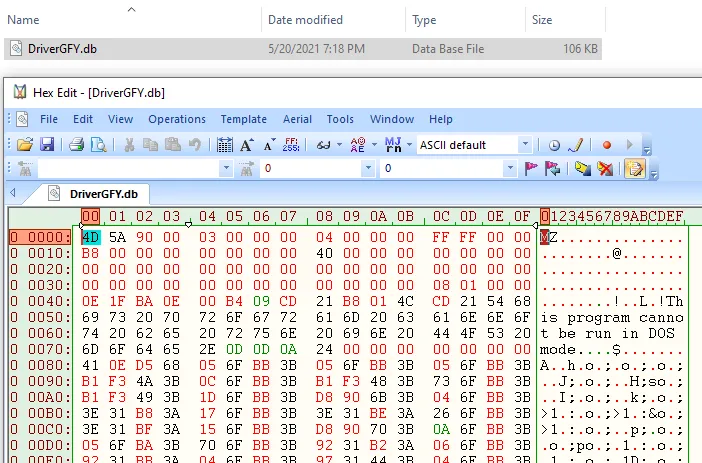Click the glasses display mode icon
Viewport: 702px width, 463px height.
click(323, 145)
